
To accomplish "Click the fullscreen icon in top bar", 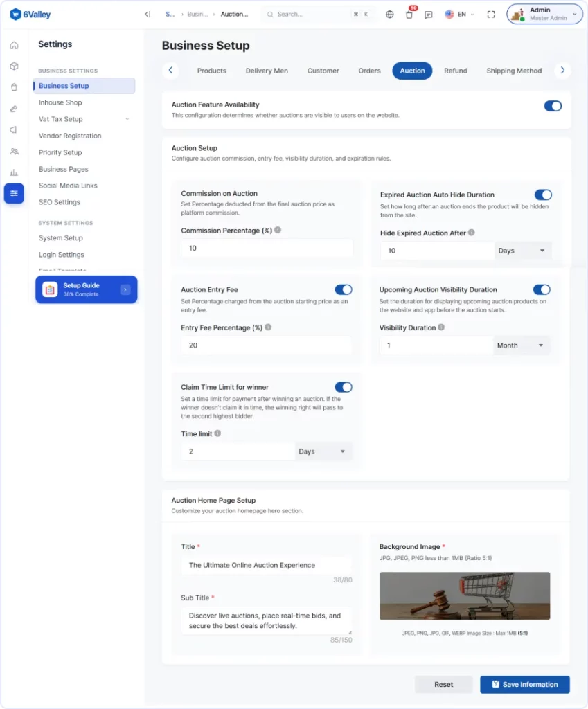I will pyautogui.click(x=491, y=15).
